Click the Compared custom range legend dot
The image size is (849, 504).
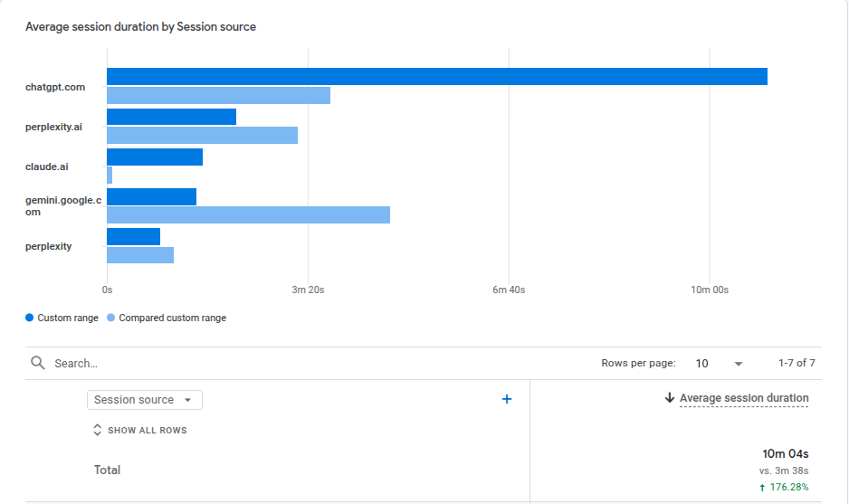111,318
